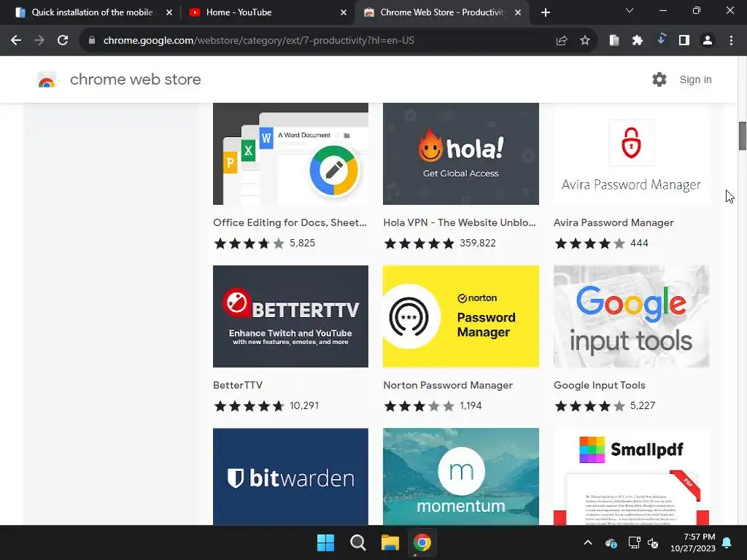Click the address bar URL
The height and width of the screenshot is (560, 747).
[259, 41]
